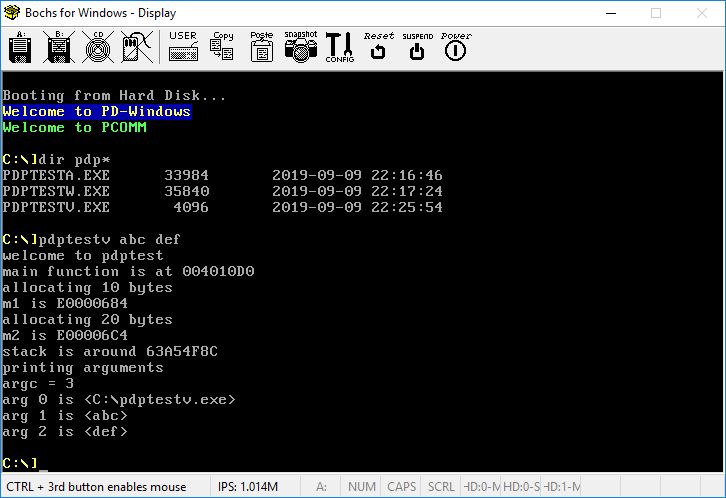Click the 'welcome to pdptest' line

pos(83,255)
